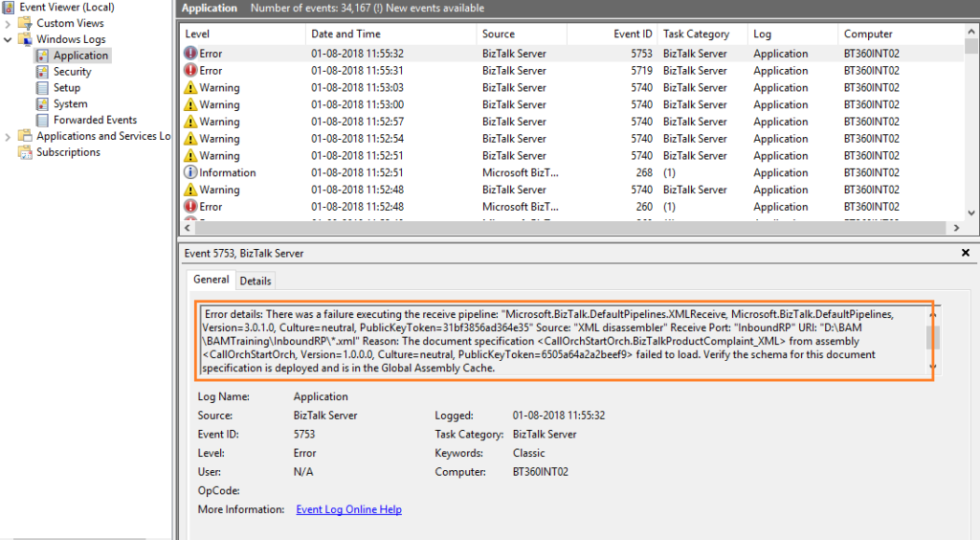Click "Event 5753, BizTalk Server" pane title
Viewport: 980px width, 540px height.
pyautogui.click(x=244, y=253)
